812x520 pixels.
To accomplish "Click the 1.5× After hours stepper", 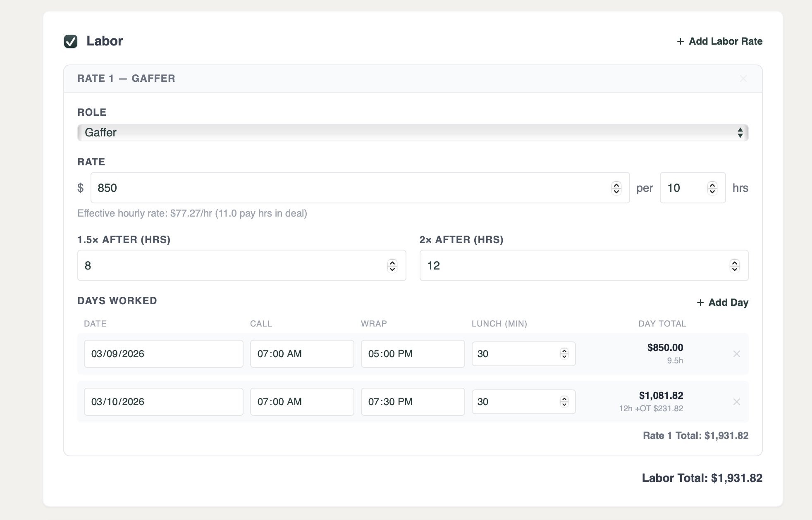I will click(x=392, y=266).
